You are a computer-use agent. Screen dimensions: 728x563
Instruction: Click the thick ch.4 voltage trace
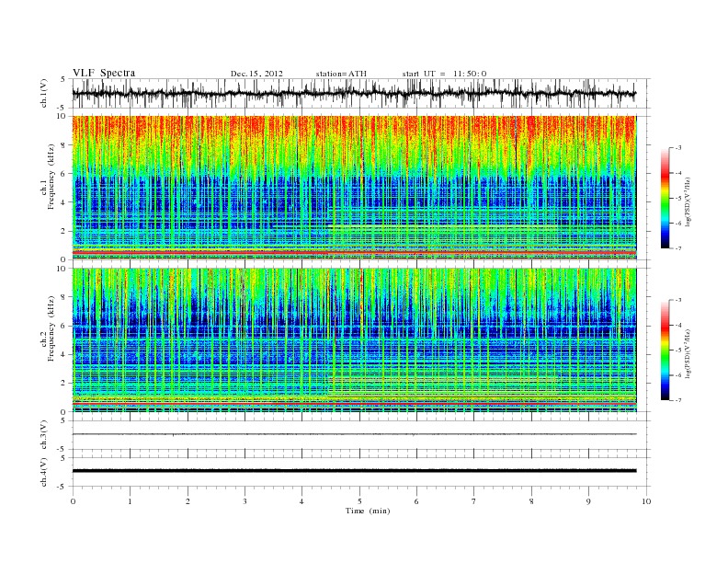coord(354,471)
